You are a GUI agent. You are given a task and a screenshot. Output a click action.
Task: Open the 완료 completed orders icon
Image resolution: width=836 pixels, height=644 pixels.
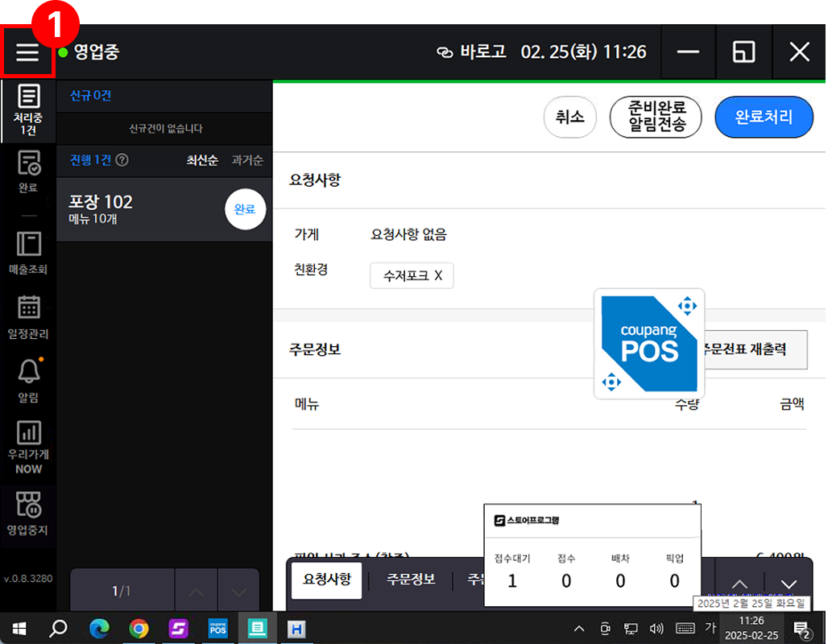(x=28, y=172)
